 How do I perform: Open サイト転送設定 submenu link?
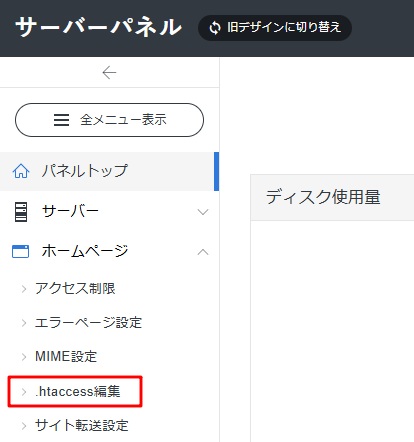82,425
